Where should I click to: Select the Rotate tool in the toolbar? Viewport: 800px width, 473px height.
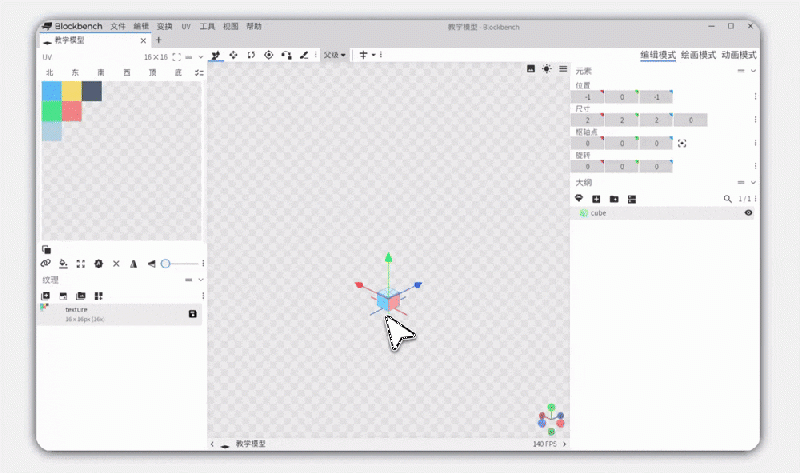251,55
